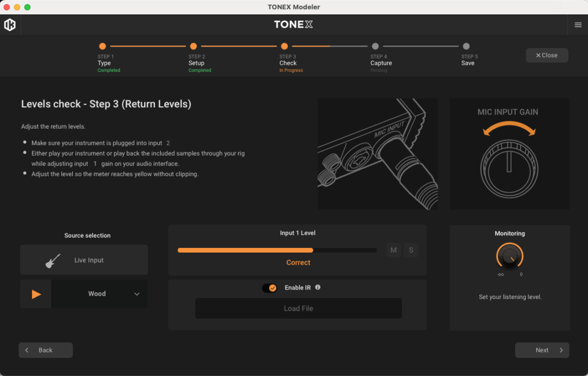Image resolution: width=588 pixels, height=376 pixels.
Task: Jump to Step 1 Type marker
Action: point(102,46)
